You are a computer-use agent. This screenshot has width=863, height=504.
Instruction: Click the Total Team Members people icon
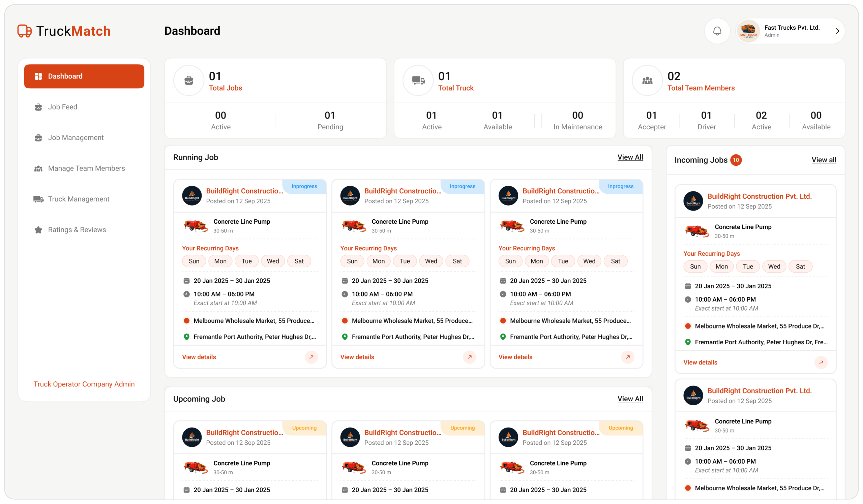[x=647, y=81]
